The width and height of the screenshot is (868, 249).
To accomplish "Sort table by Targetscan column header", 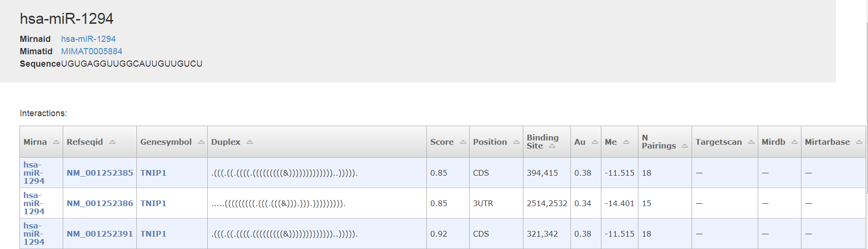I will tap(718, 142).
